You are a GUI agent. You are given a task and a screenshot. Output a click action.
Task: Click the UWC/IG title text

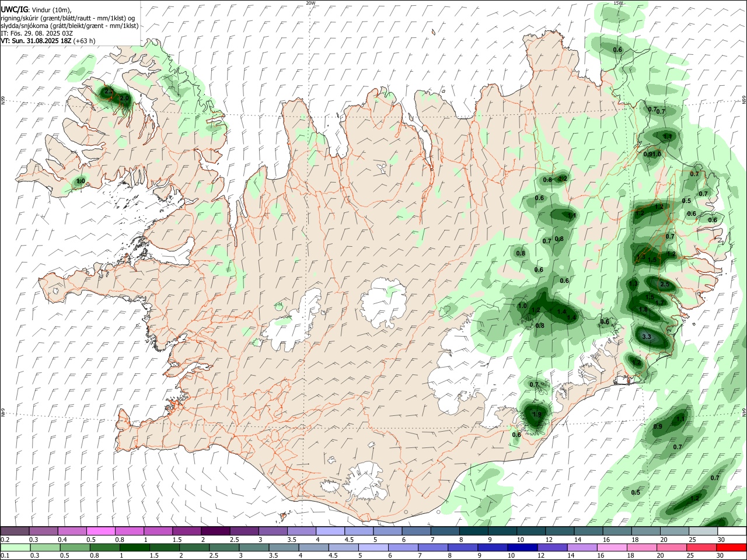click(x=13, y=10)
